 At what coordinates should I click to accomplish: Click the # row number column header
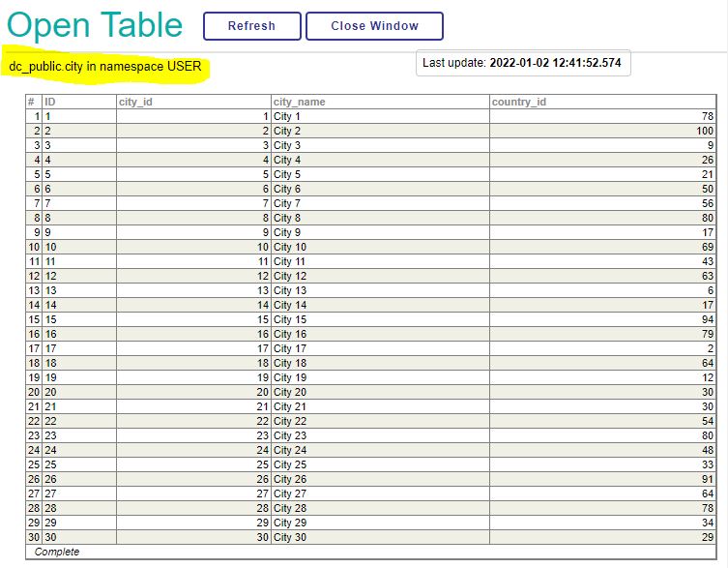(32, 102)
